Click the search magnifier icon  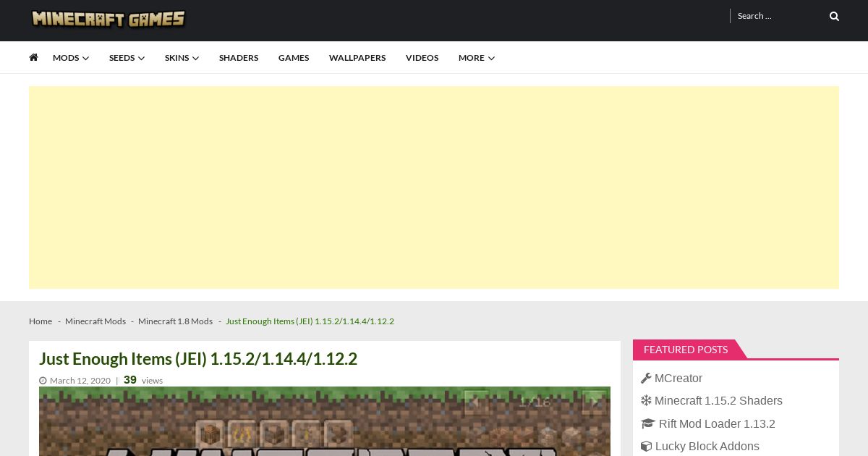click(x=834, y=16)
